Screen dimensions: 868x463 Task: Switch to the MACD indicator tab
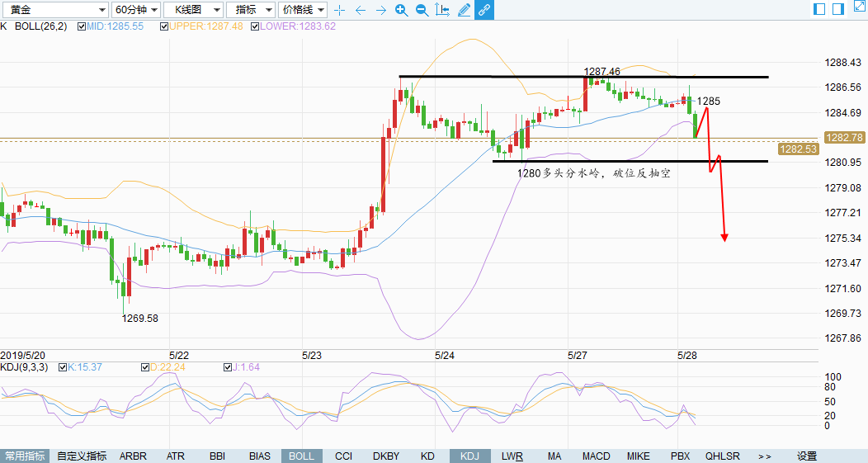coord(596,456)
